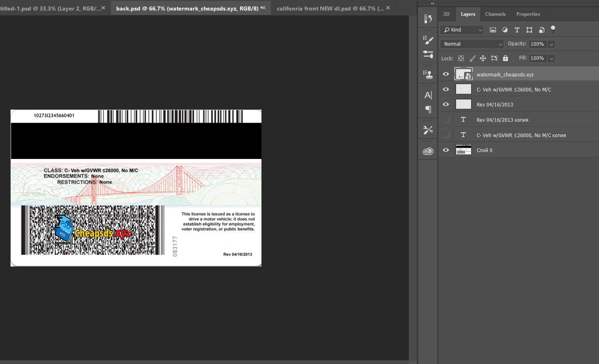
Task: Show the hidden Rev 04/16/2013 копия layer
Action: coord(446,120)
